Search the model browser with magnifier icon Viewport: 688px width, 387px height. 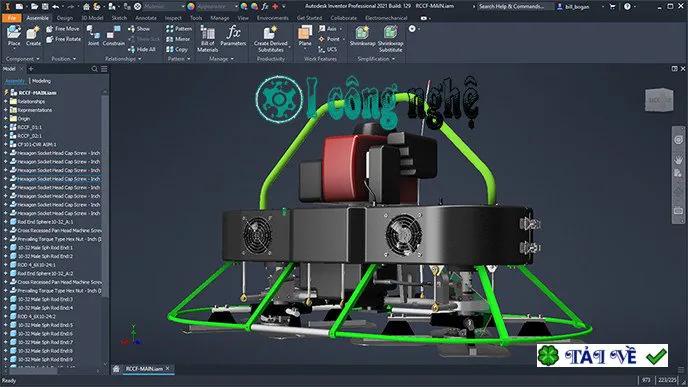coord(94,69)
